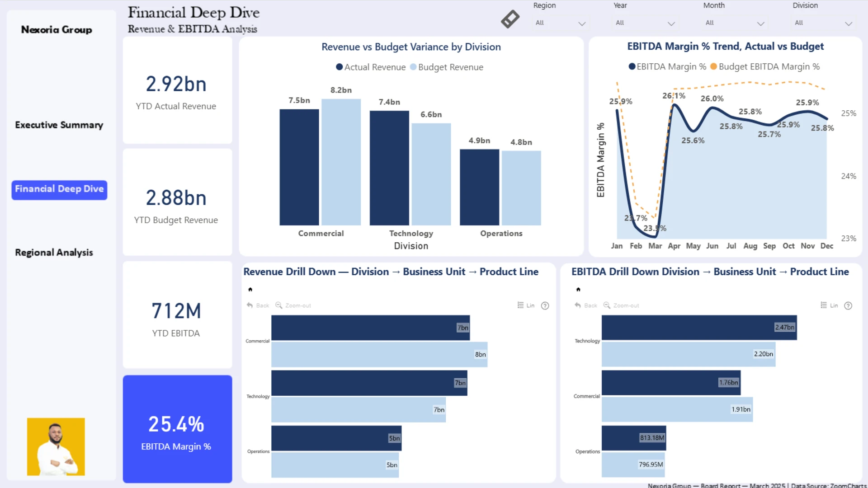Click Back in EBITDA Drill Down chart
This screenshot has height=488, width=868.
click(x=585, y=305)
